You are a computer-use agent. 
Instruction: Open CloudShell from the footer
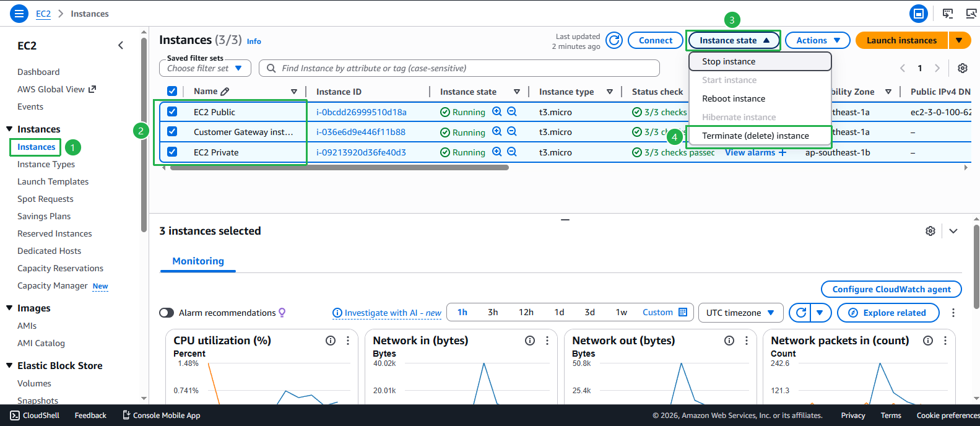(35, 415)
